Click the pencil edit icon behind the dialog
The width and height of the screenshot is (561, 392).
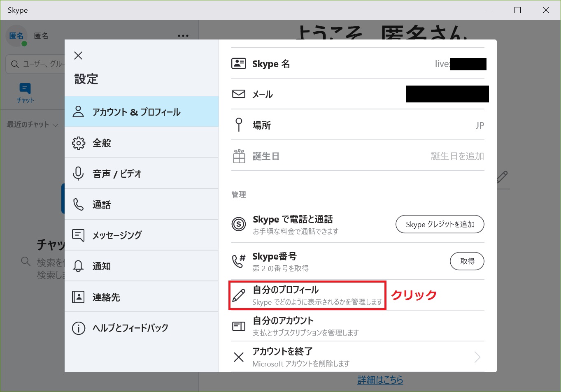[x=502, y=177]
